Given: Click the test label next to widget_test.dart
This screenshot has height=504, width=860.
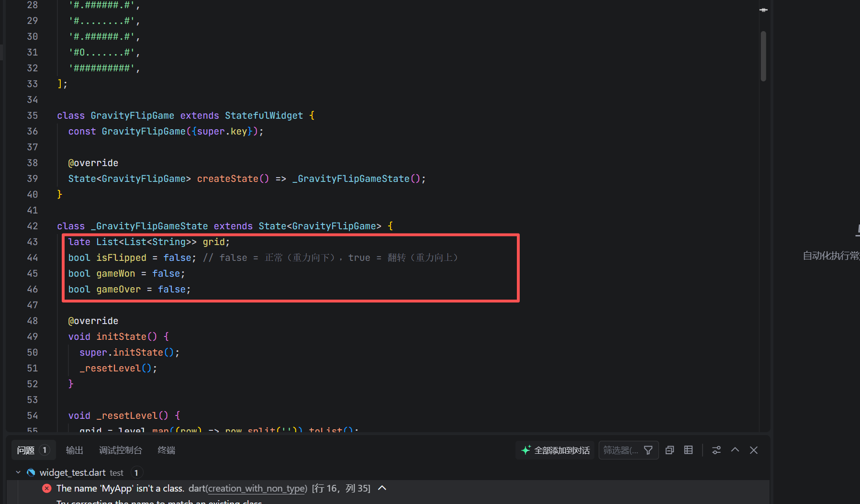Looking at the screenshot, I should (116, 473).
